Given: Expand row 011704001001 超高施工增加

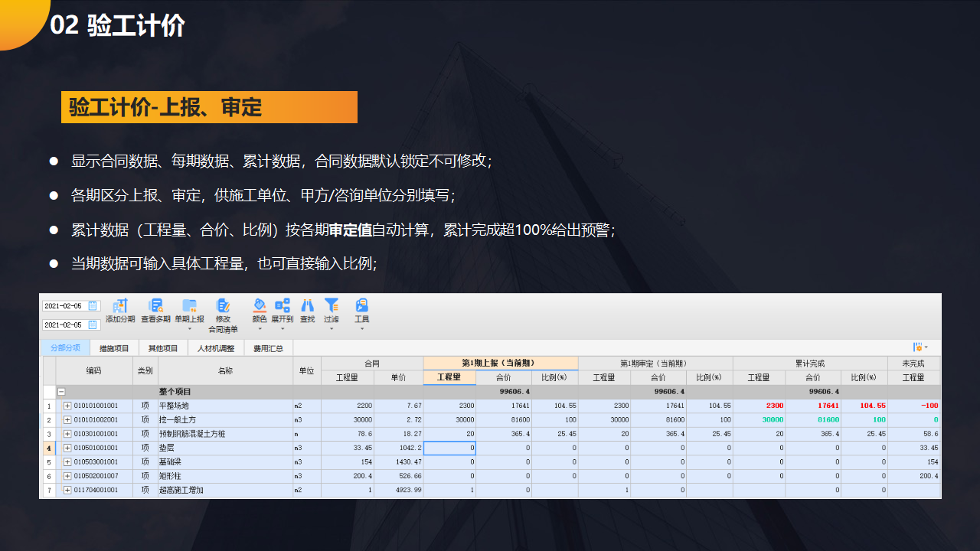Looking at the screenshot, I should coord(67,490).
